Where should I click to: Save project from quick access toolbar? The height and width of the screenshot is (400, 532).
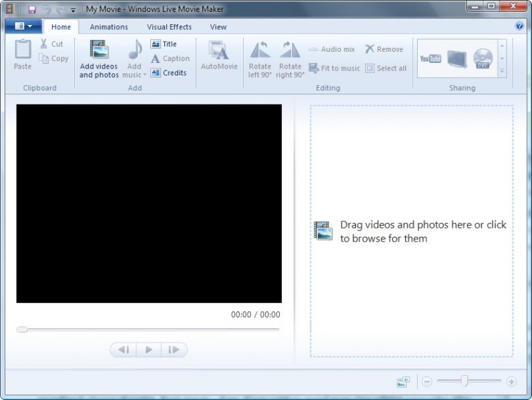32,10
